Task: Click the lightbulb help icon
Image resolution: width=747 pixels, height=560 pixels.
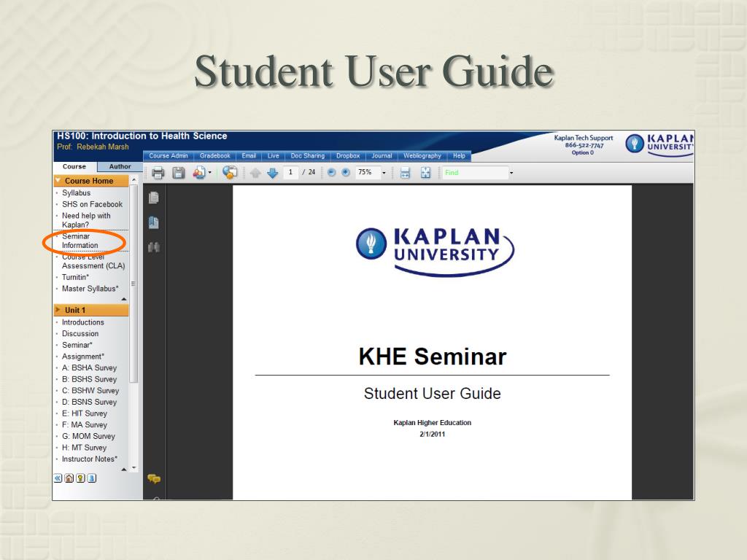Action: click(80, 478)
